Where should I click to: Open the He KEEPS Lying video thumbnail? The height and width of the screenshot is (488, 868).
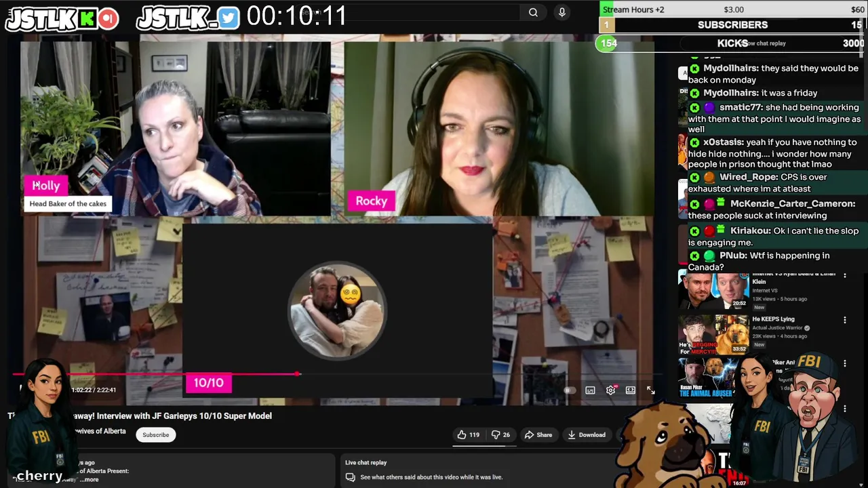coord(713,334)
